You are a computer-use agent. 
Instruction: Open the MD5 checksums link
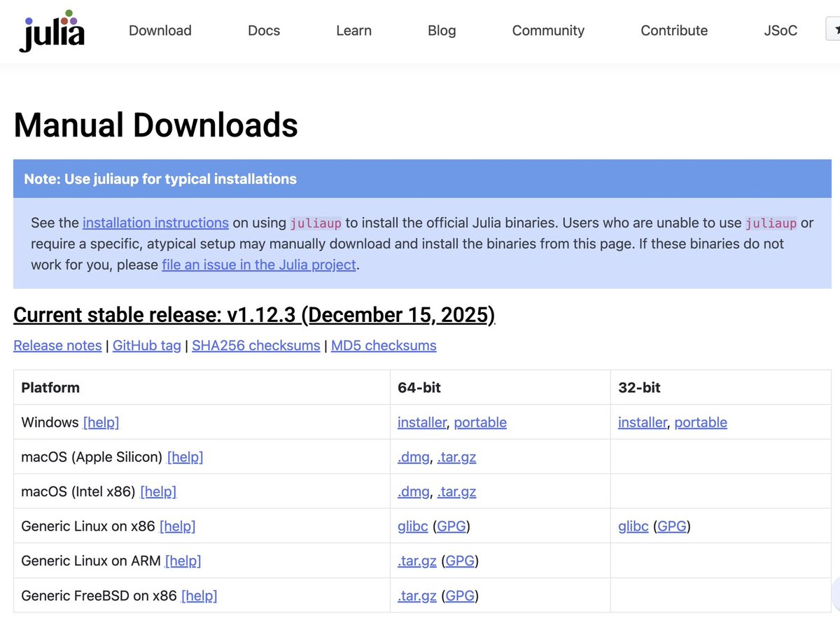pos(384,345)
